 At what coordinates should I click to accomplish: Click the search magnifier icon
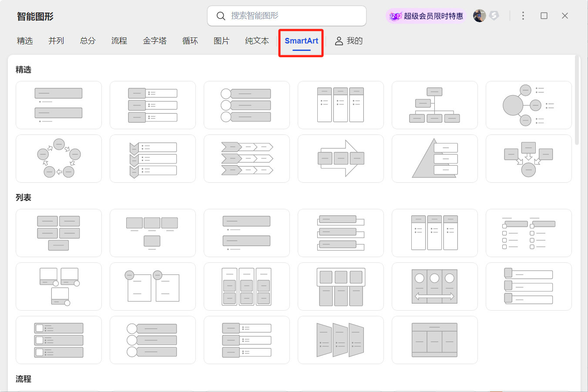coord(221,16)
